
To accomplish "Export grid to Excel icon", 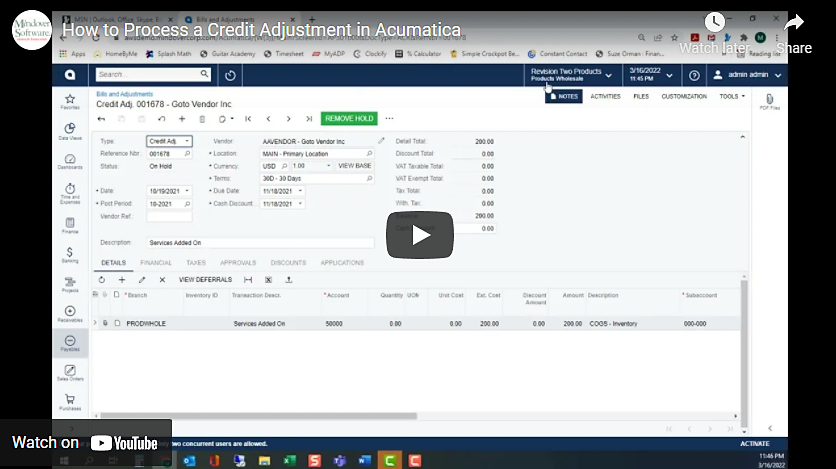I will [268, 280].
